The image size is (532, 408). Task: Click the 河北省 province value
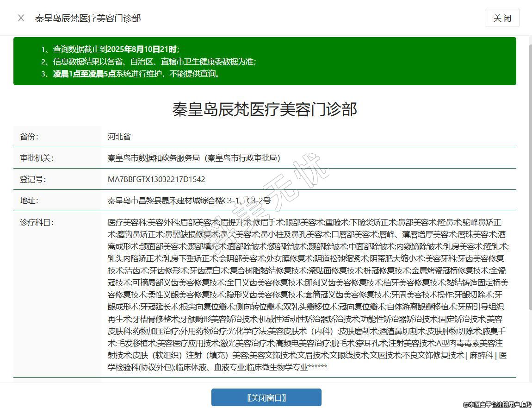(x=119, y=137)
